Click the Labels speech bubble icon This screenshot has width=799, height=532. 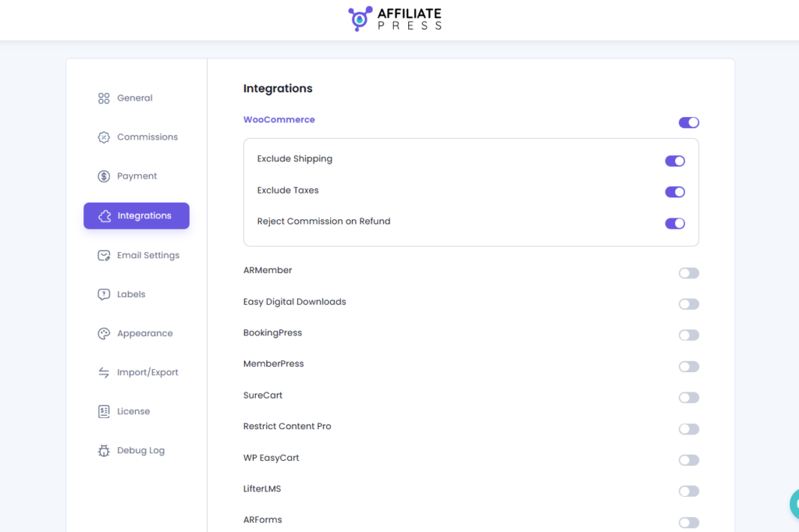[104, 295]
